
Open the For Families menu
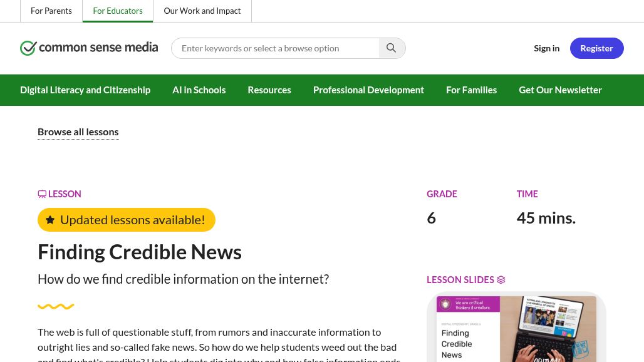click(472, 90)
